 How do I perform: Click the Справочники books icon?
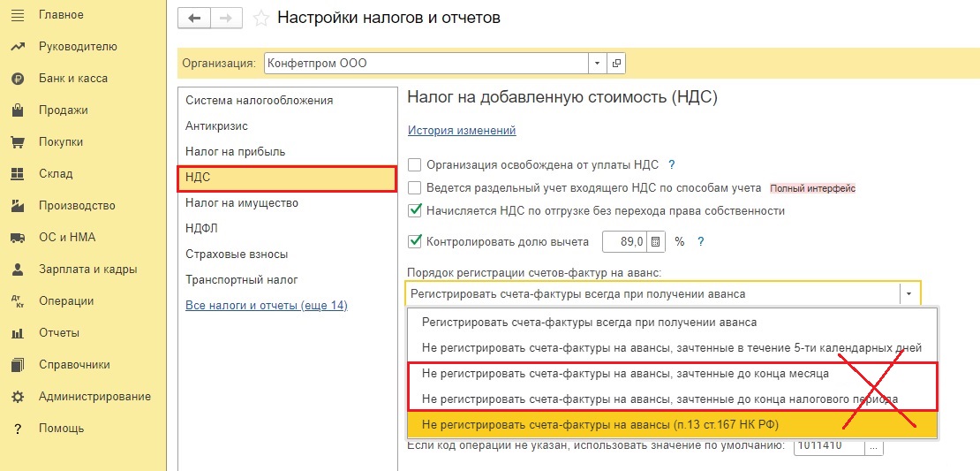click(x=18, y=365)
